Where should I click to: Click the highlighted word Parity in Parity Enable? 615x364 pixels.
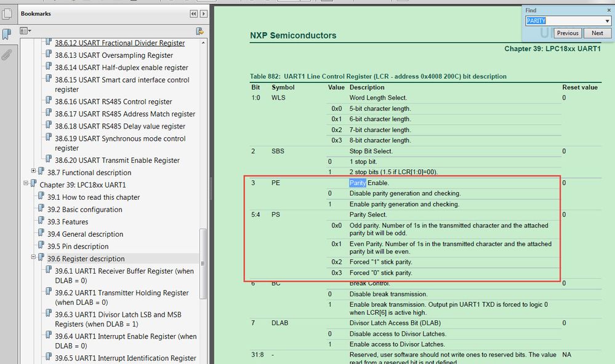357,183
